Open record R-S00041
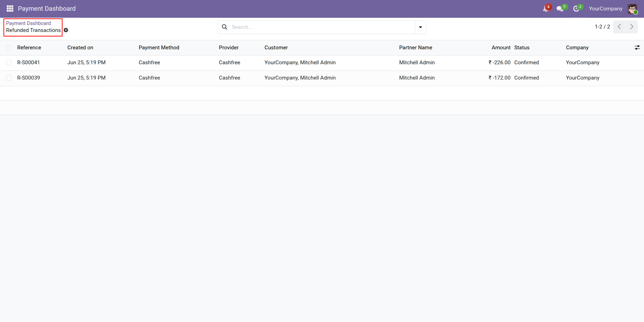 pos(28,63)
